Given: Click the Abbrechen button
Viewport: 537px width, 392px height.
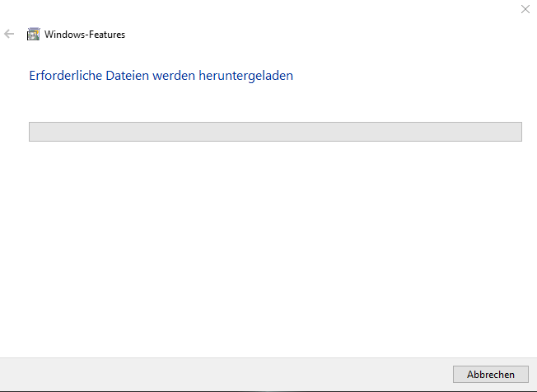Looking at the screenshot, I should pyautogui.click(x=490, y=374).
